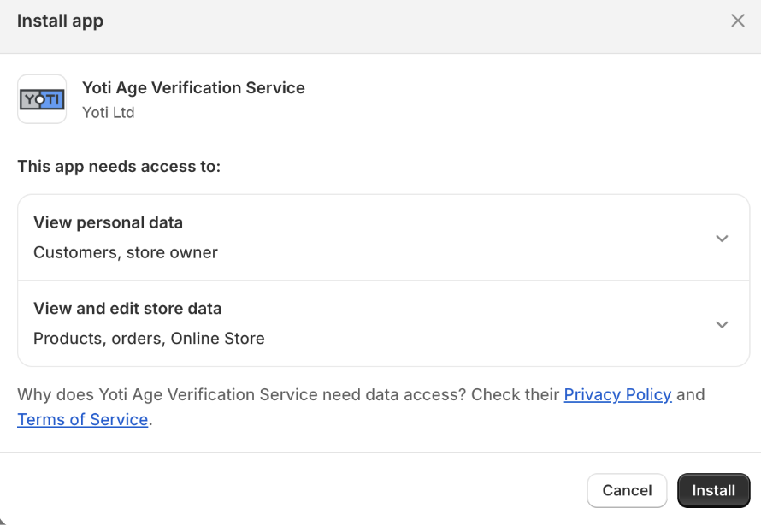This screenshot has height=532, width=761.
Task: Expand the store data permissions chevron
Action: click(722, 324)
